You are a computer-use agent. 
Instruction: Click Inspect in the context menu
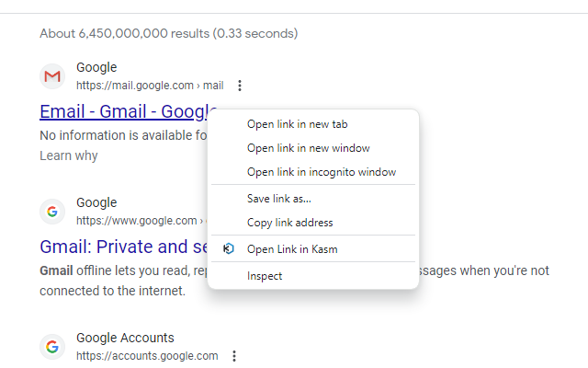(x=265, y=276)
